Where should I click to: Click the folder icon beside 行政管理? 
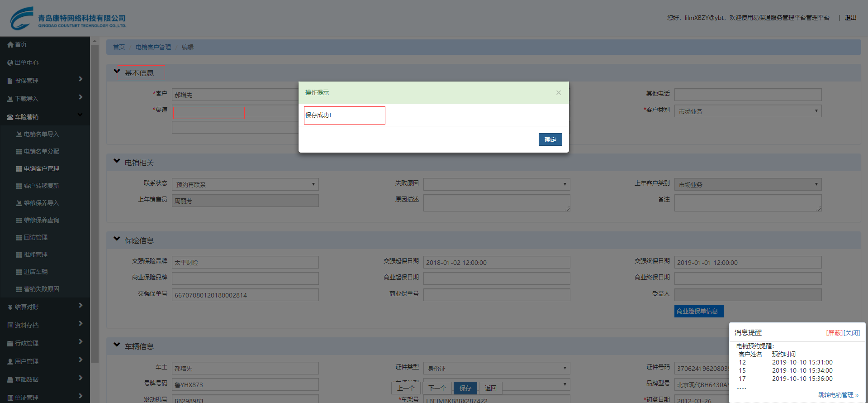10,343
